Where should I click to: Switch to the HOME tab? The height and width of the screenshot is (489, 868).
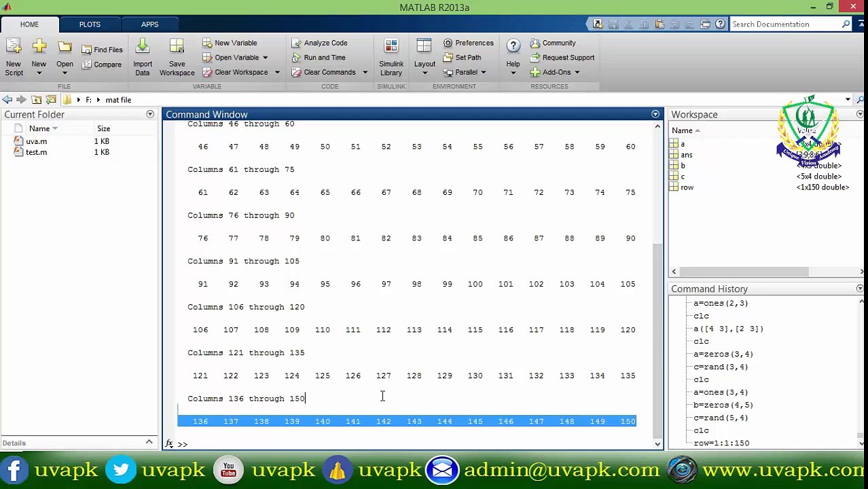click(29, 24)
